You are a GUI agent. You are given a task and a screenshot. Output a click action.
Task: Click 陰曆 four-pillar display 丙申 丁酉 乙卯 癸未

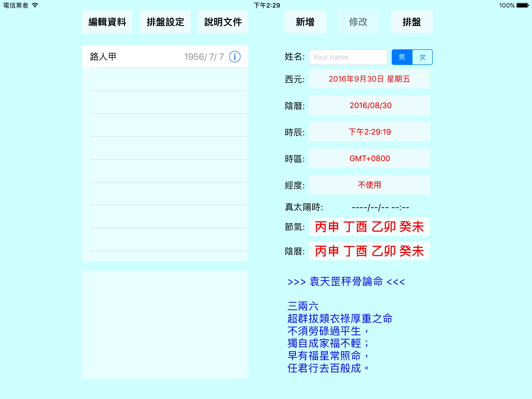point(370,251)
